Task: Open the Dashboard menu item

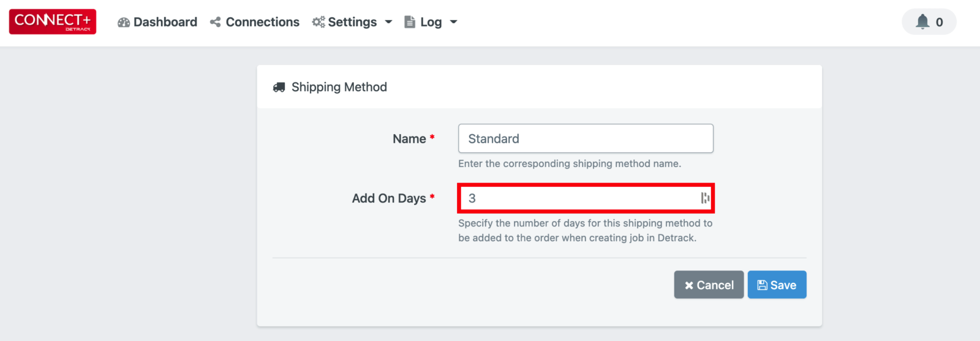Action: [x=157, y=22]
